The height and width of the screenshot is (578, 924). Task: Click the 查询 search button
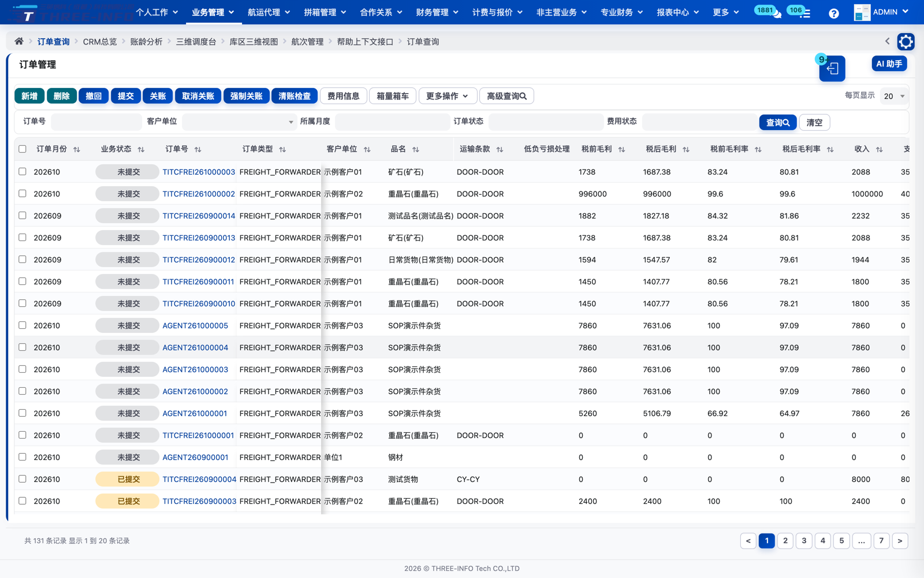click(x=778, y=123)
